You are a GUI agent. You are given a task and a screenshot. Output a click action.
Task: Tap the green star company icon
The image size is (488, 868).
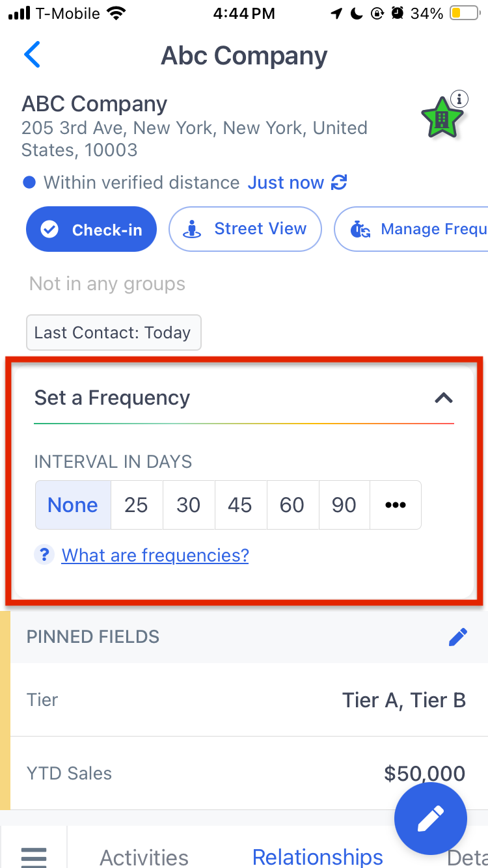point(442,118)
